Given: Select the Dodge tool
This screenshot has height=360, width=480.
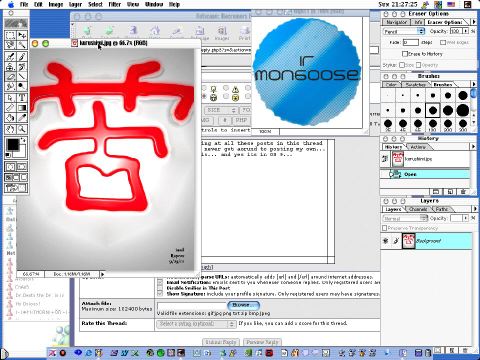Looking at the screenshot, I should (22, 87).
